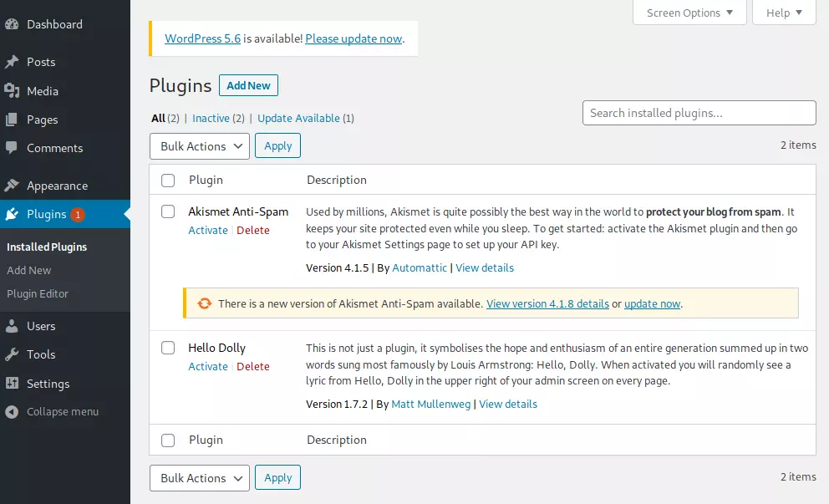Click the Pages icon in sidebar
Screen dimensions: 829x504
(12, 120)
